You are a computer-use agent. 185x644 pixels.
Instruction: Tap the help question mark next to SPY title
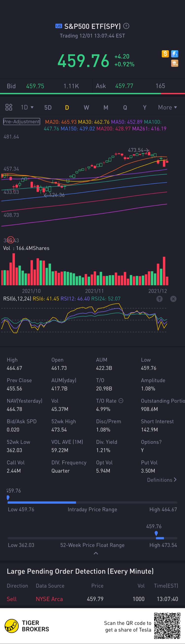127,26
